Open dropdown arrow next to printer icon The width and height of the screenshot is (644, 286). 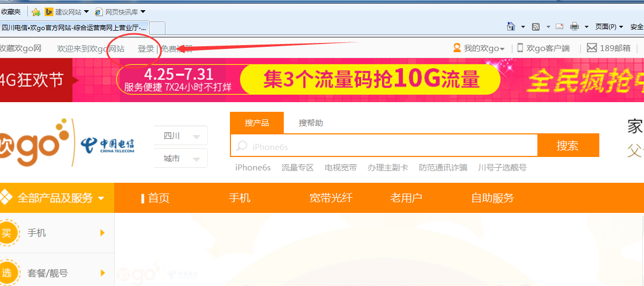(x=586, y=27)
